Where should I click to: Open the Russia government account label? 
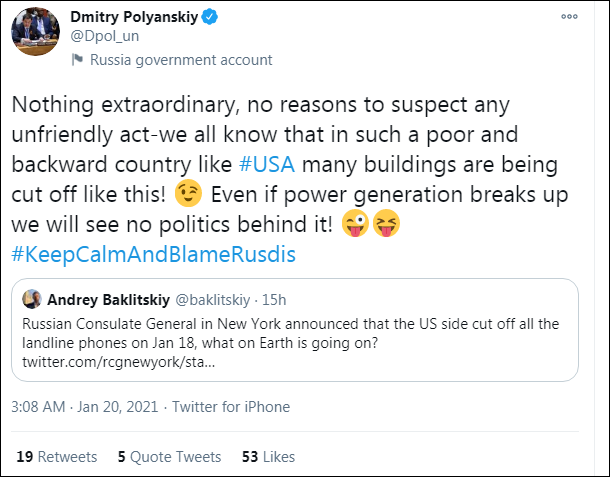point(181,60)
